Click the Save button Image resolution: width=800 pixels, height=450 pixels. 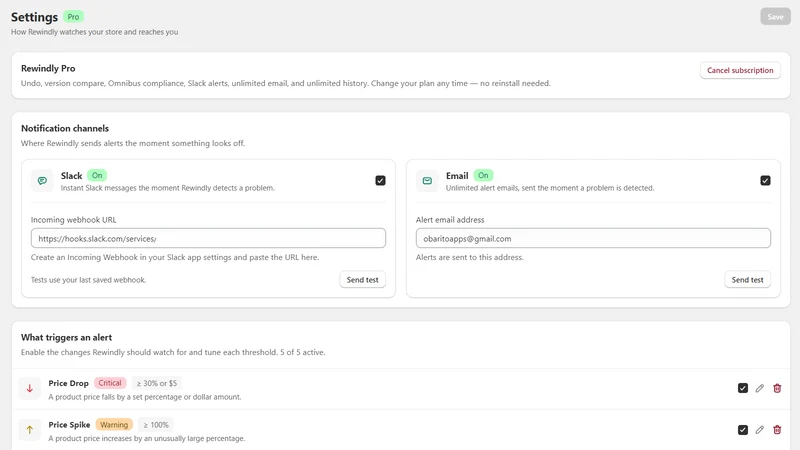[775, 17]
